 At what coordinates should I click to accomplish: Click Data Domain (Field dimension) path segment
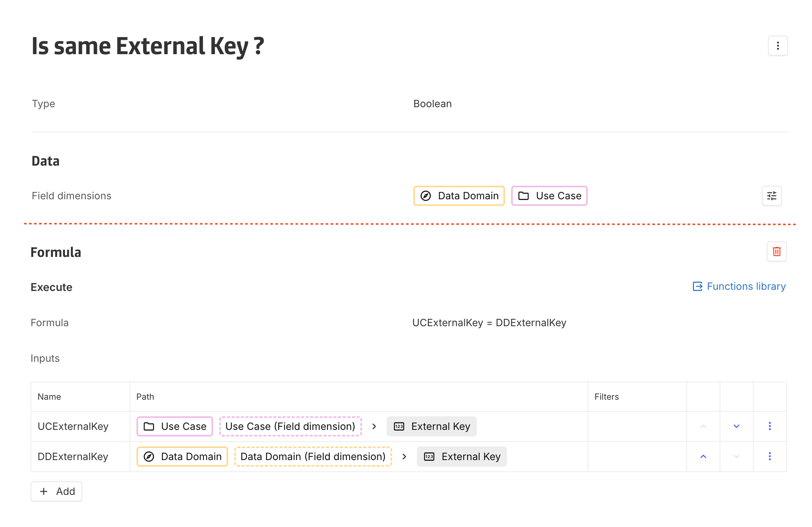[313, 457]
